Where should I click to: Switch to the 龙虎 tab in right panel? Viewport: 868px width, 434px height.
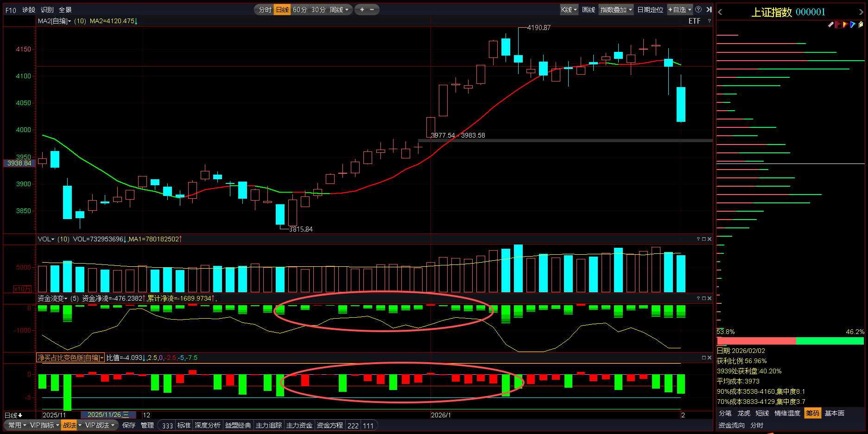click(x=743, y=413)
